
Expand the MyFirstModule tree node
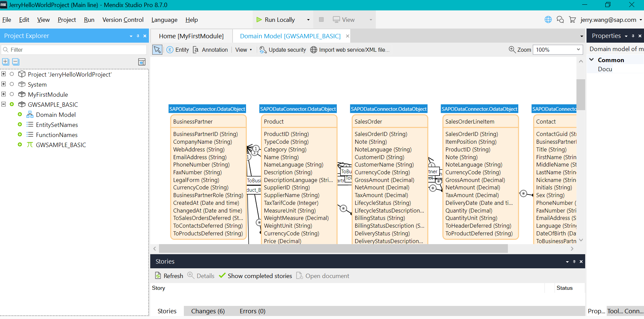coord(4,94)
